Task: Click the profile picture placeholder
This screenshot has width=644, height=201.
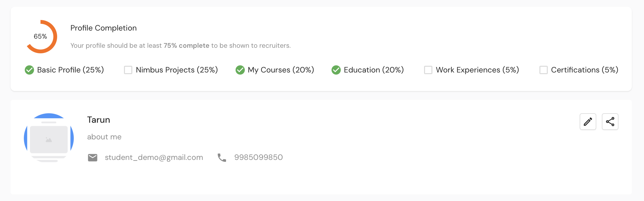Action: [x=49, y=138]
